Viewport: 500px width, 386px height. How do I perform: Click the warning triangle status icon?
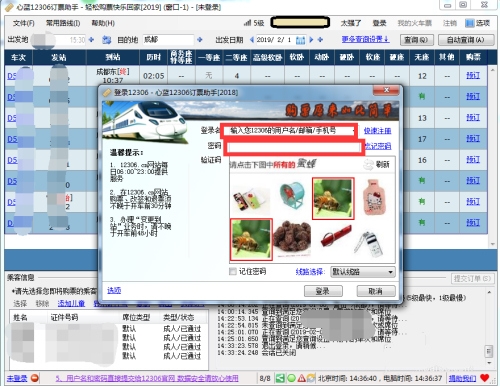[x=301, y=378]
